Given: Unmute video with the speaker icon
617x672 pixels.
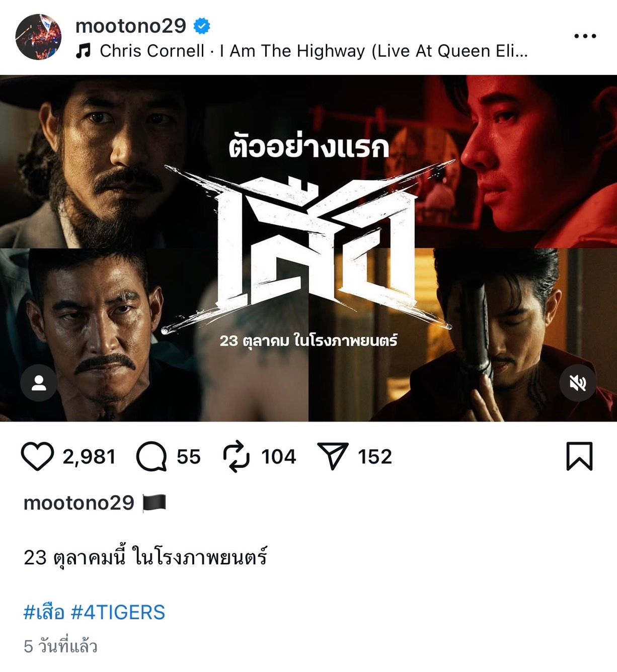Looking at the screenshot, I should (578, 383).
